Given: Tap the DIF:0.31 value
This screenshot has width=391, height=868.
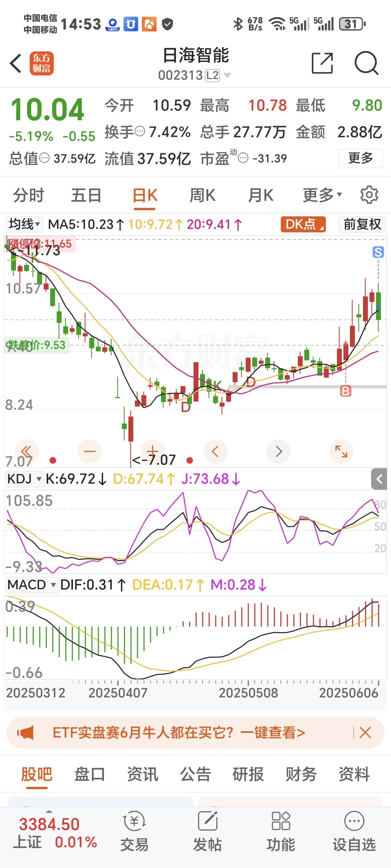Looking at the screenshot, I should point(93,585).
